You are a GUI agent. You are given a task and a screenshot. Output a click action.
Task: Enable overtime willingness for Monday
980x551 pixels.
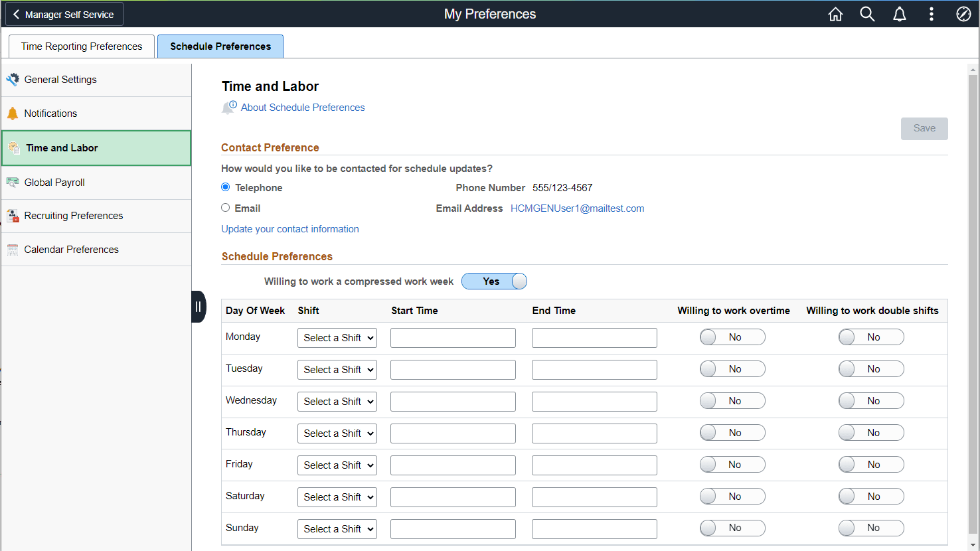(732, 337)
